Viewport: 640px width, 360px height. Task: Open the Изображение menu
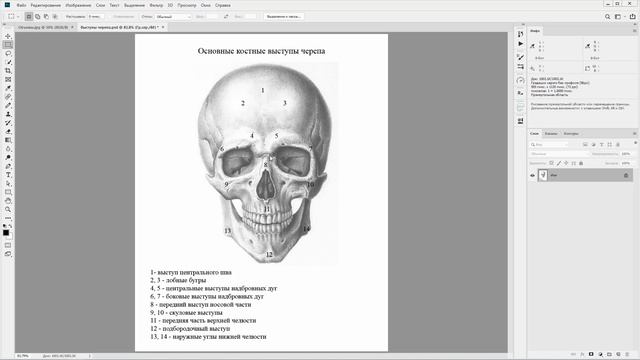pos(78,5)
